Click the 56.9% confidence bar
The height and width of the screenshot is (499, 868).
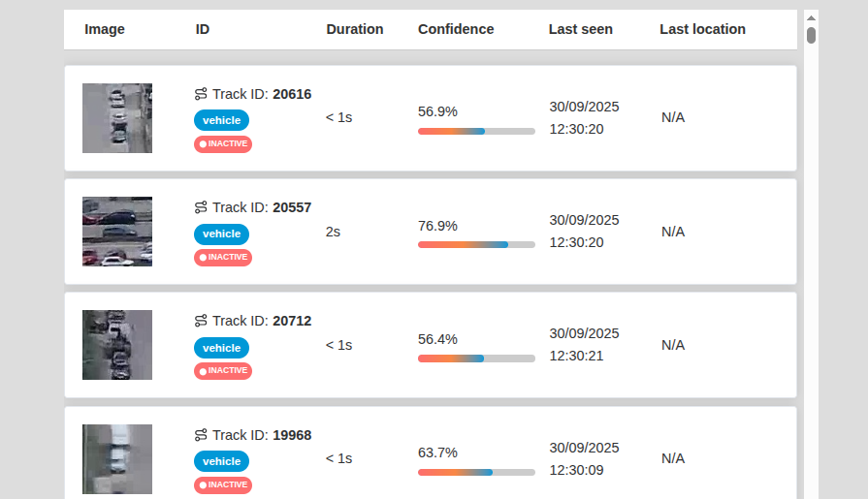(x=476, y=131)
